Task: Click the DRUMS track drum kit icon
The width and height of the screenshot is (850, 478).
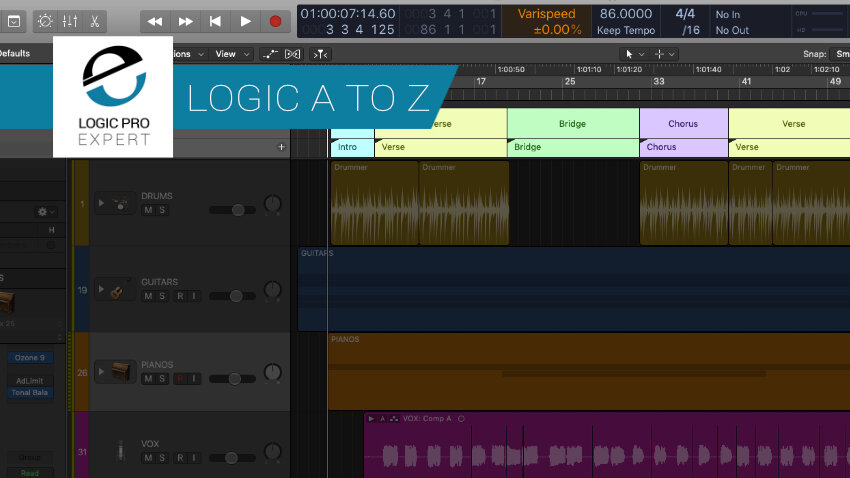Action: click(120, 204)
